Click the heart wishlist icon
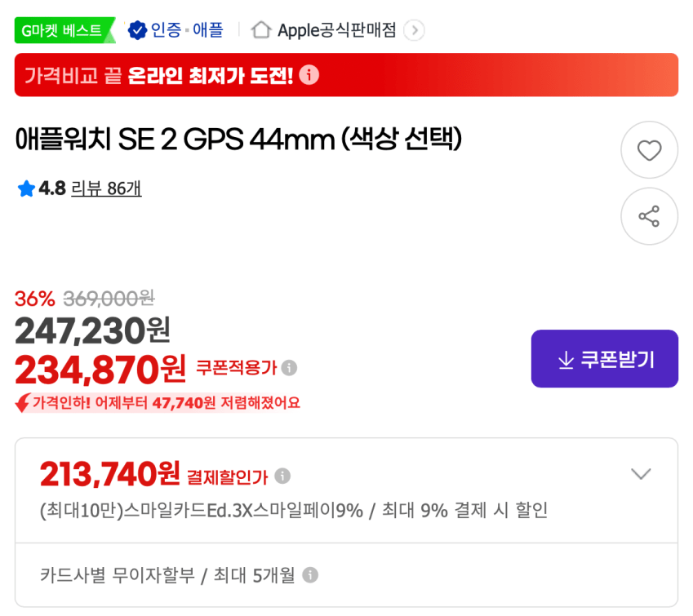This screenshot has width=693, height=616. pyautogui.click(x=649, y=150)
